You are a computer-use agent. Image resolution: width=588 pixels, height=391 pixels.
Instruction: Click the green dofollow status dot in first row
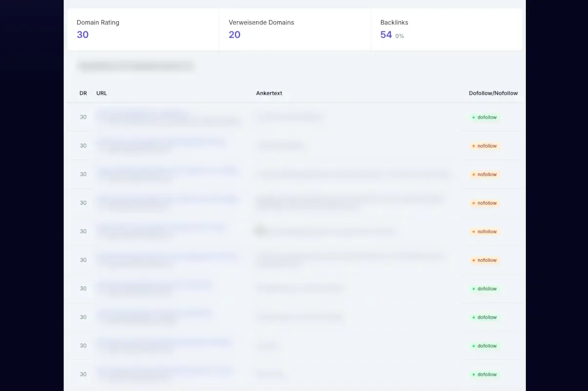point(474,117)
